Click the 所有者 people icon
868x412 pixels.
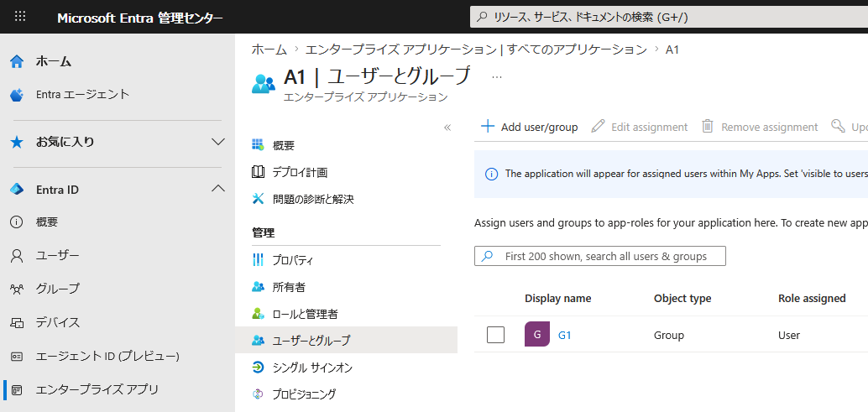point(258,287)
